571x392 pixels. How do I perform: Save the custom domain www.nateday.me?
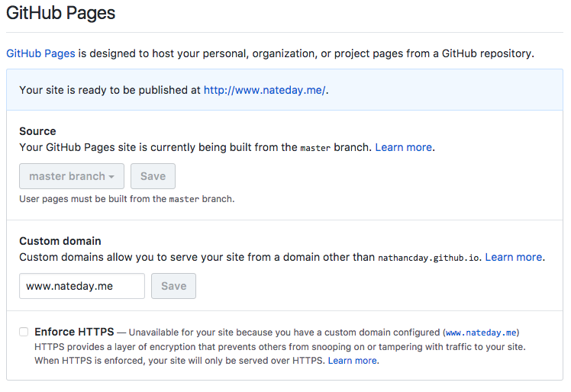pyautogui.click(x=173, y=286)
